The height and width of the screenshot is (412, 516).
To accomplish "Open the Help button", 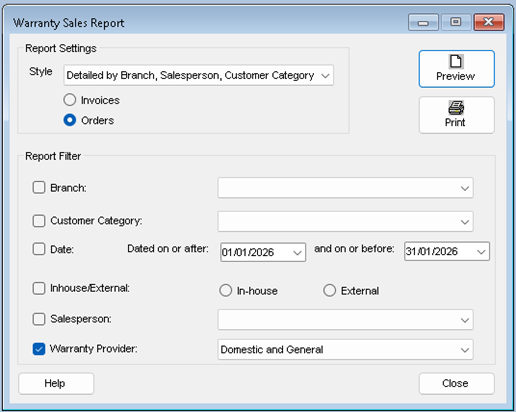I will [x=56, y=383].
